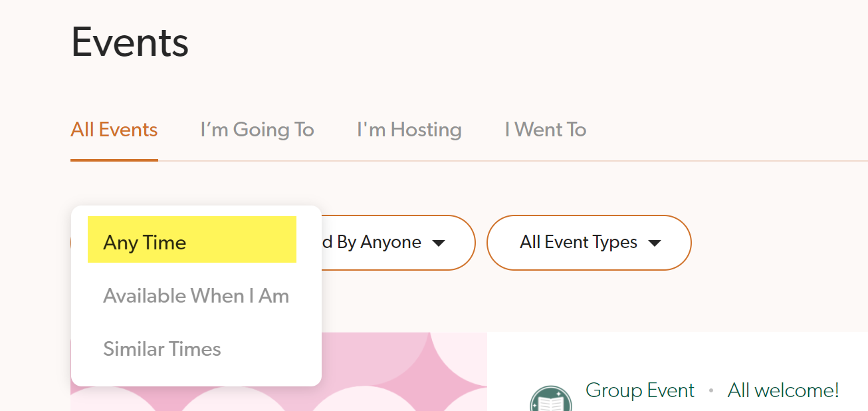Click the book group event icon

click(551, 399)
